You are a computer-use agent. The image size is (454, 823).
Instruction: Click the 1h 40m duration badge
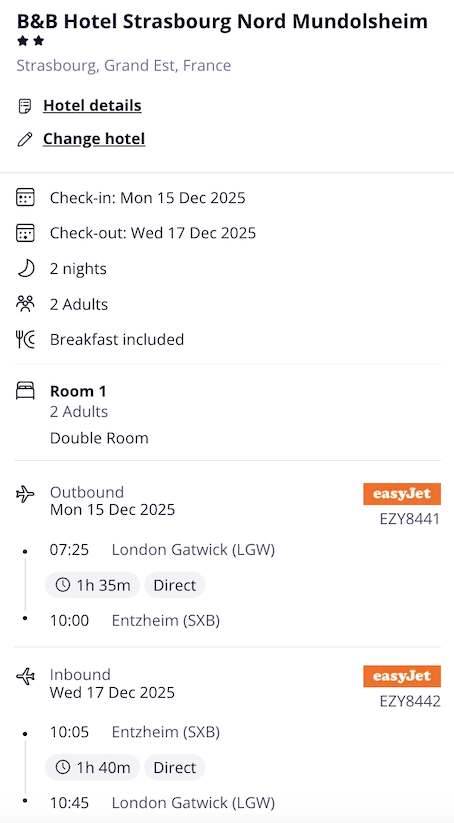[92, 767]
